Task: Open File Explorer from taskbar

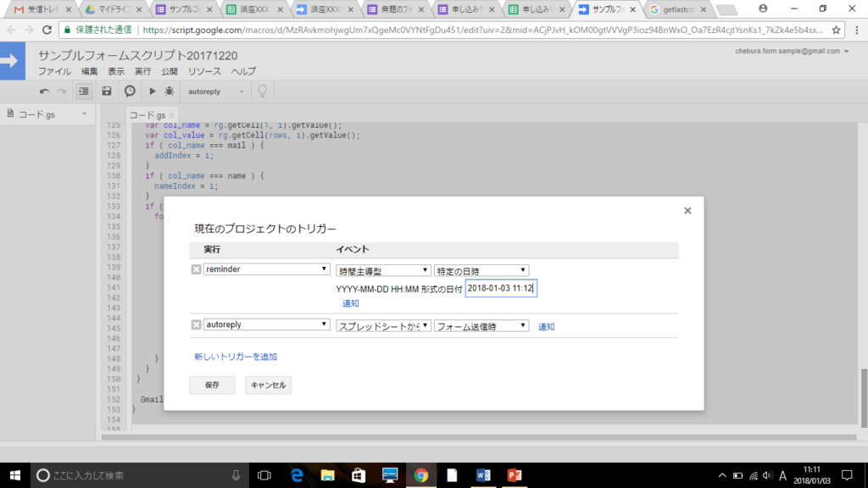Action: [328, 475]
